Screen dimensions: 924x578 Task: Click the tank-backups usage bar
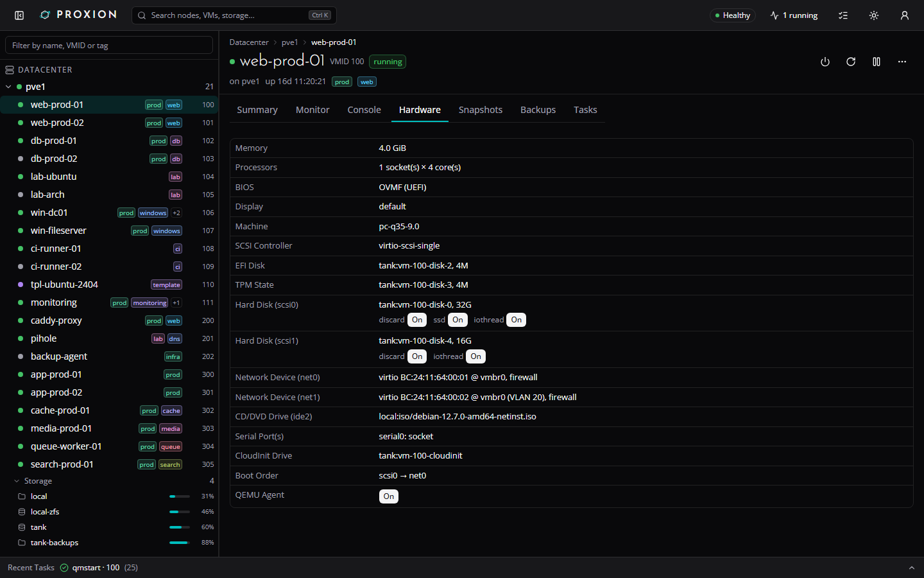point(180,543)
